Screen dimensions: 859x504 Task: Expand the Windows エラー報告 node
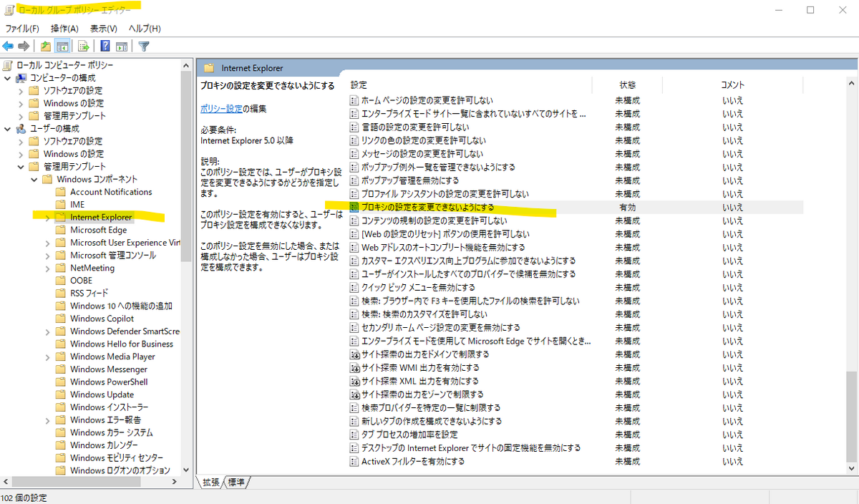click(47, 420)
